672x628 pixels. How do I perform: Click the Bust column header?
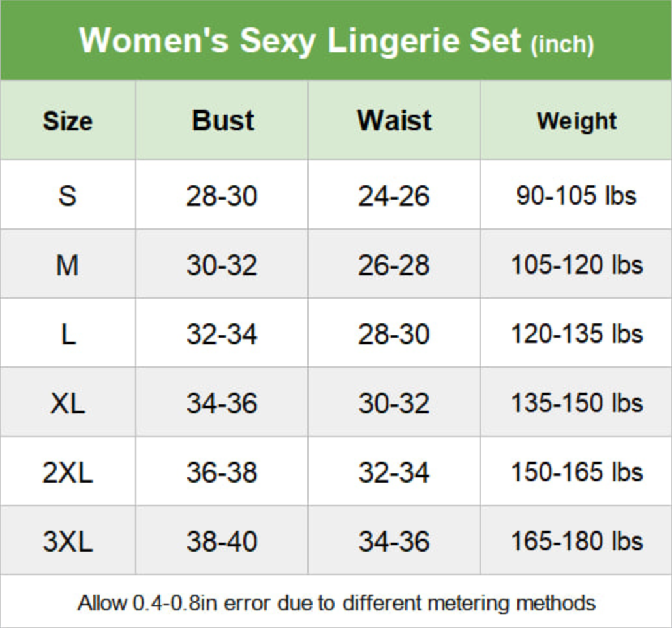(222, 121)
